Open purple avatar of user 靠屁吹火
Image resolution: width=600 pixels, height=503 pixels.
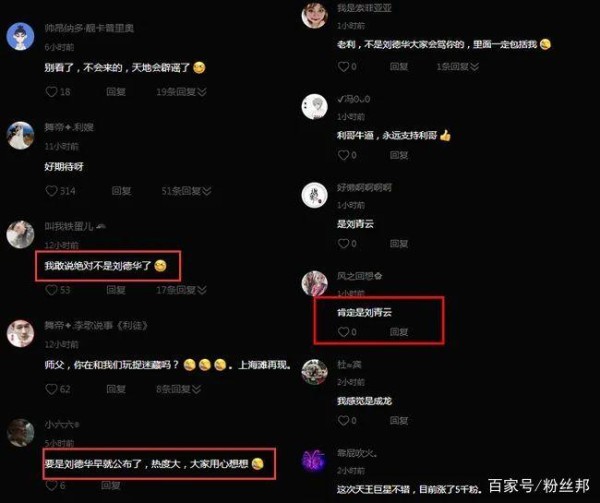(314, 461)
